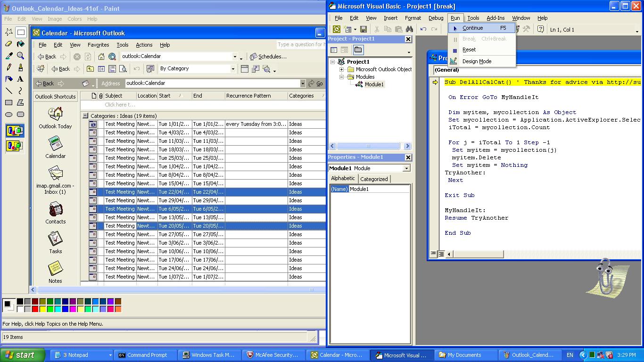The height and width of the screenshot is (362, 644).
Task: Choose Design Mode from the Run menu
Action: (481, 61)
